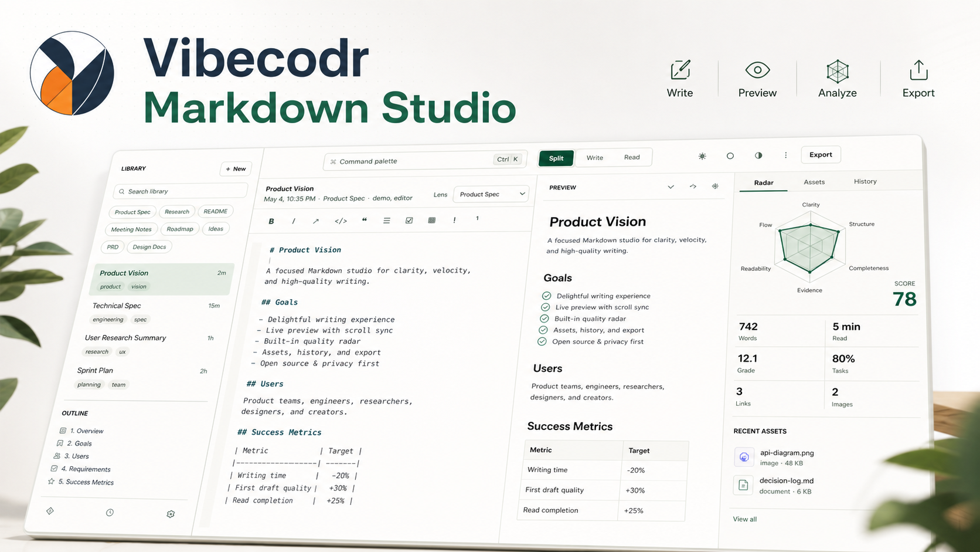The height and width of the screenshot is (552, 980).
Task: Click the Analyze cube icon in header
Action: [838, 72]
